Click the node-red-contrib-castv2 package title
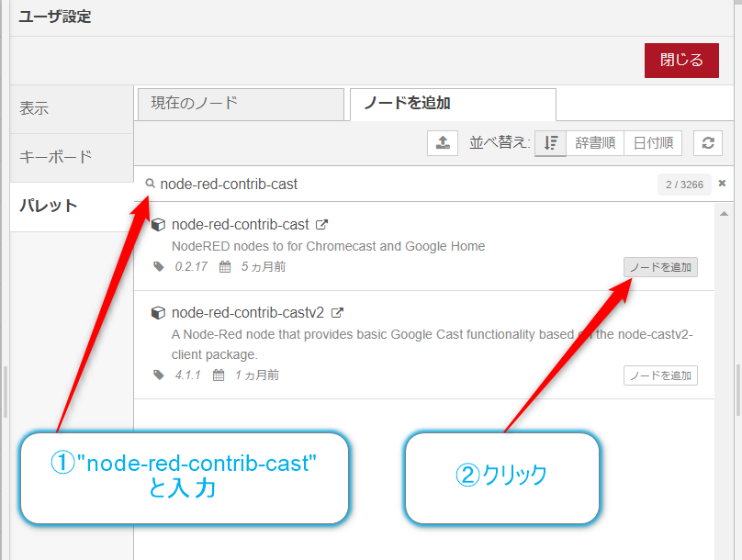Image resolution: width=742 pixels, height=560 pixels. click(x=248, y=313)
